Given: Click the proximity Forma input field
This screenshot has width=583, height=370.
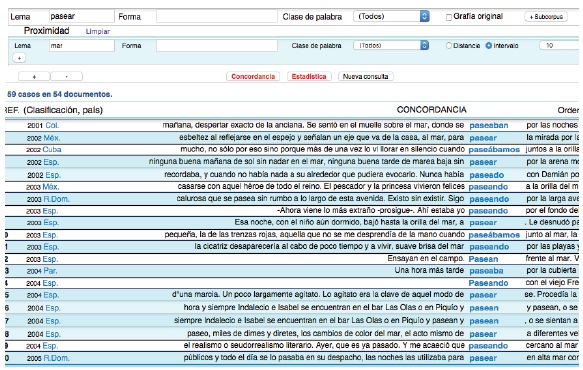Looking at the screenshot, I should tap(217, 45).
